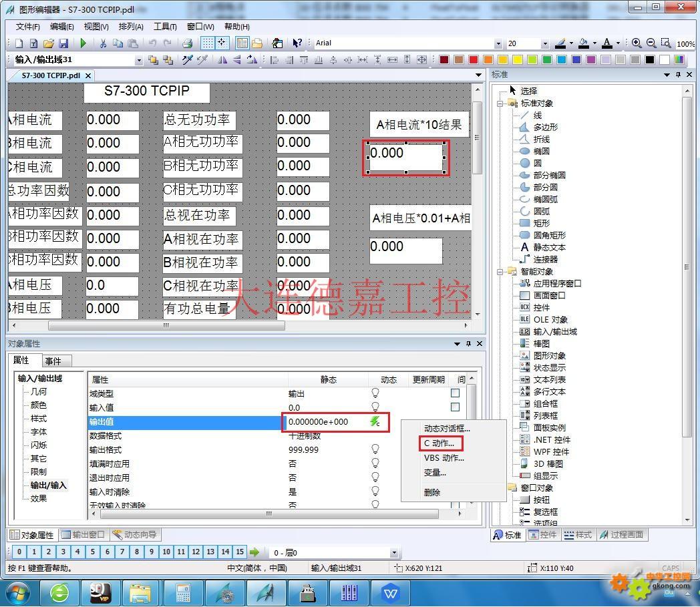The image size is (700, 607).
Task: Click the selected 0.000 I/O field on canvas
Action: click(x=405, y=157)
